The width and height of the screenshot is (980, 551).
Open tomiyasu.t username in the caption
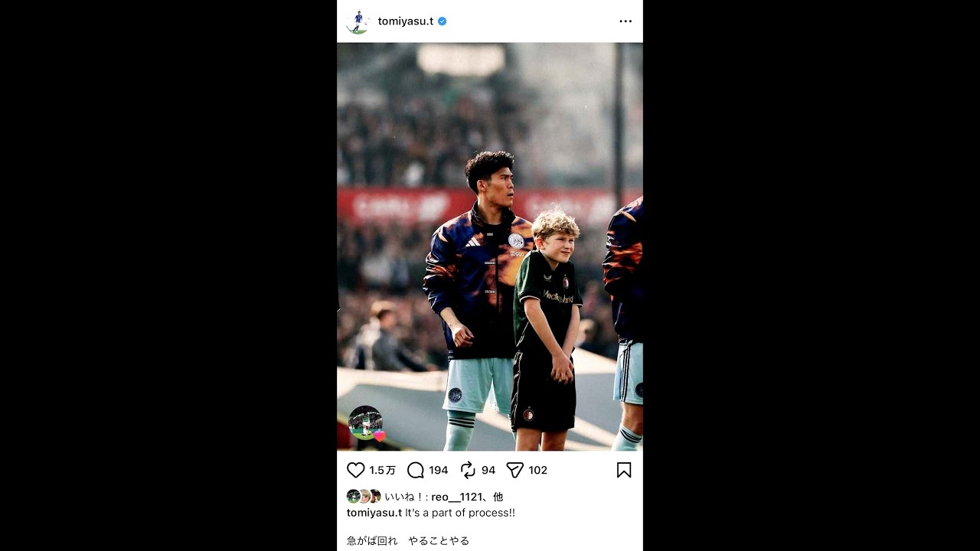(374, 513)
